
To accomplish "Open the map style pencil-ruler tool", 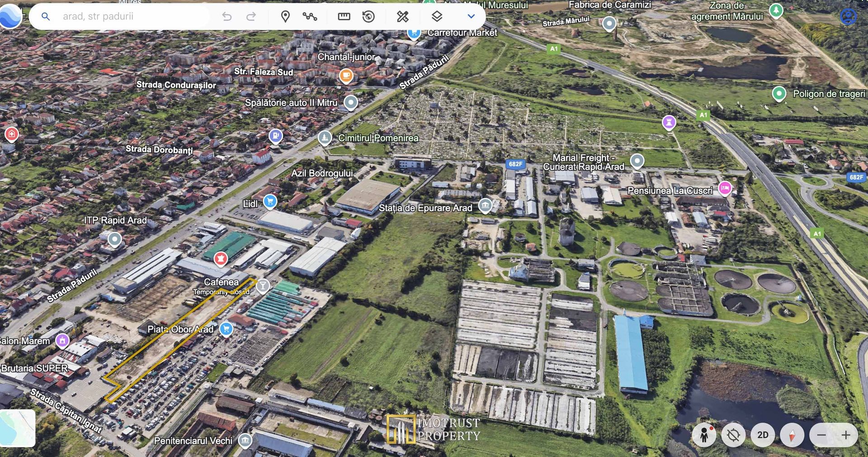I will pyautogui.click(x=402, y=17).
